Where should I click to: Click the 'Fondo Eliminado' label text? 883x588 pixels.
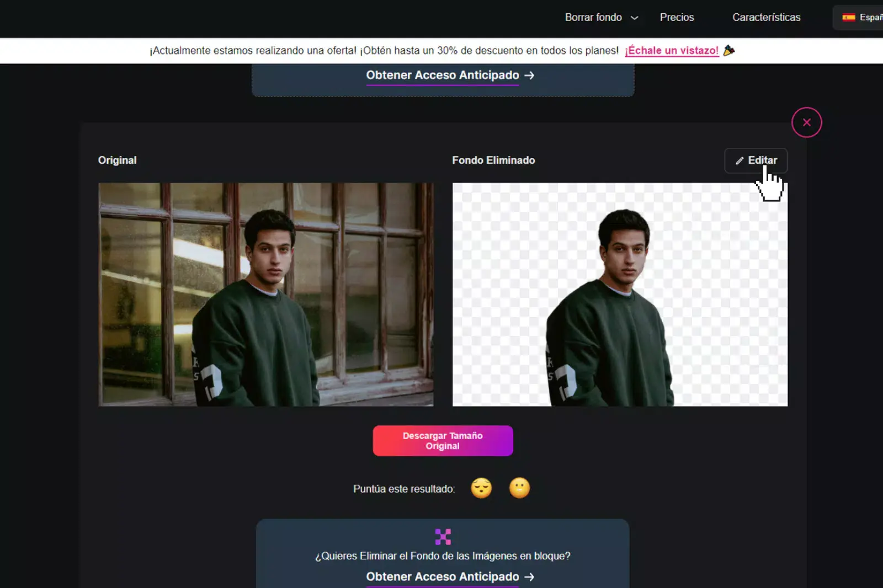pos(493,161)
